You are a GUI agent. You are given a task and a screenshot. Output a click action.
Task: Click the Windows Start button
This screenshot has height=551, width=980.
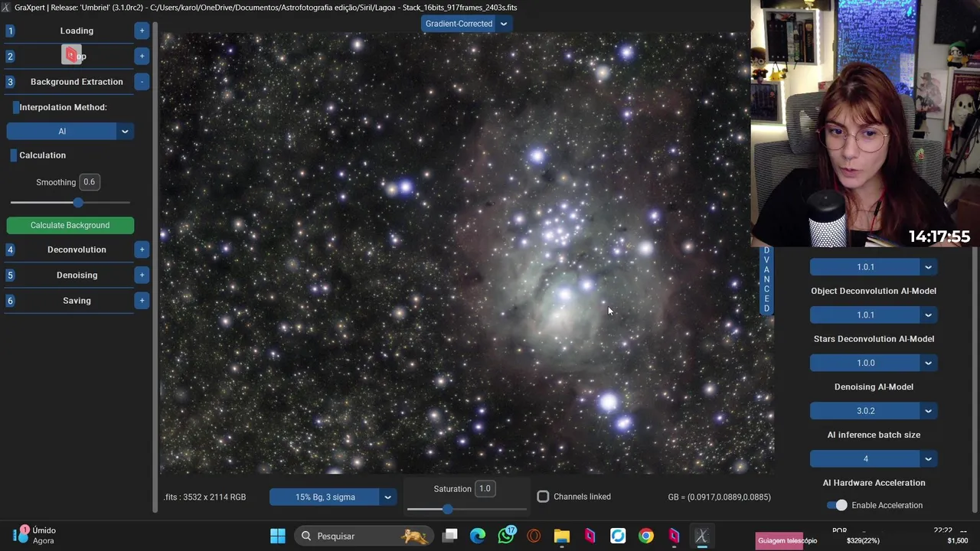(278, 536)
